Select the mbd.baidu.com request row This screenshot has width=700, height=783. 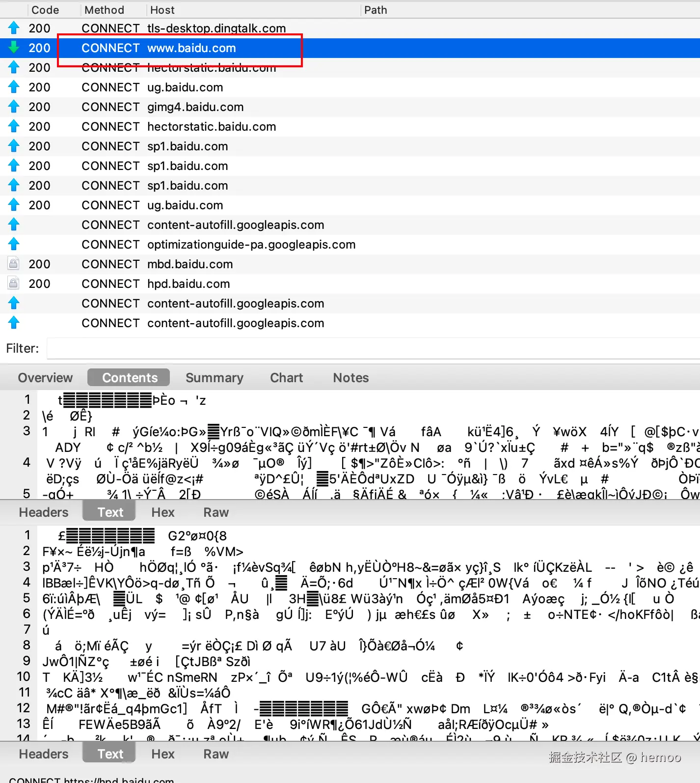coord(350,264)
